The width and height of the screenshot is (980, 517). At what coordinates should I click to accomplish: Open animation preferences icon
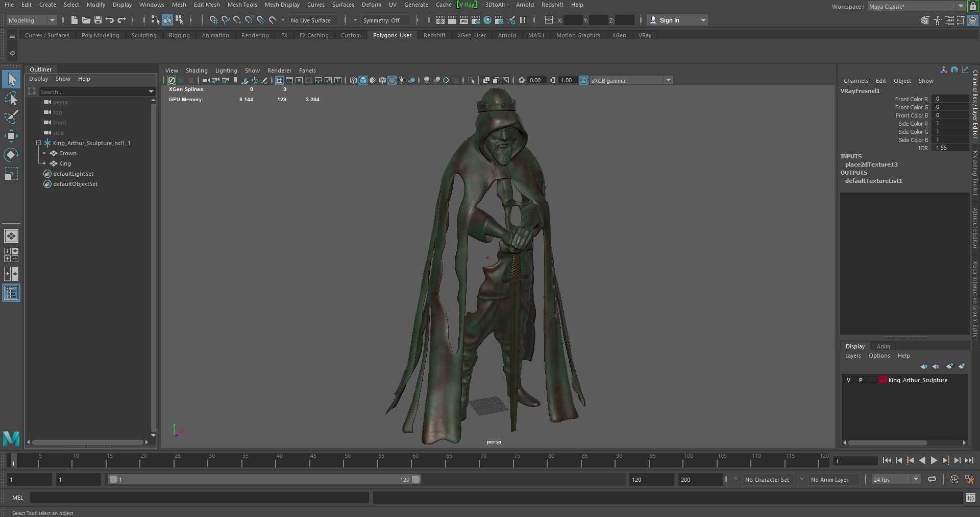[x=969, y=479]
